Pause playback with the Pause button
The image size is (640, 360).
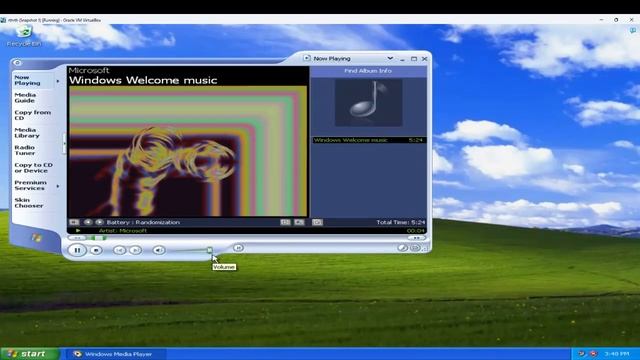pos(77,250)
